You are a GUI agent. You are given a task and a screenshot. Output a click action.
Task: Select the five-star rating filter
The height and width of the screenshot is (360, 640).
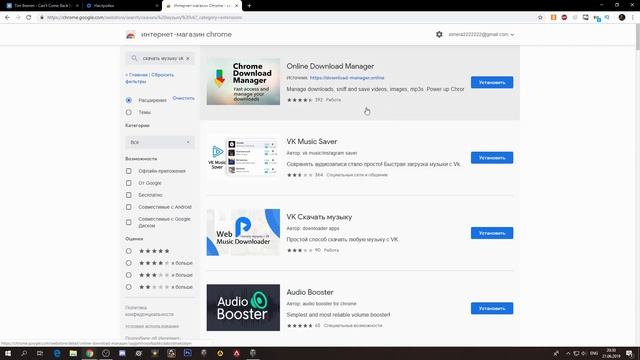(x=129, y=251)
